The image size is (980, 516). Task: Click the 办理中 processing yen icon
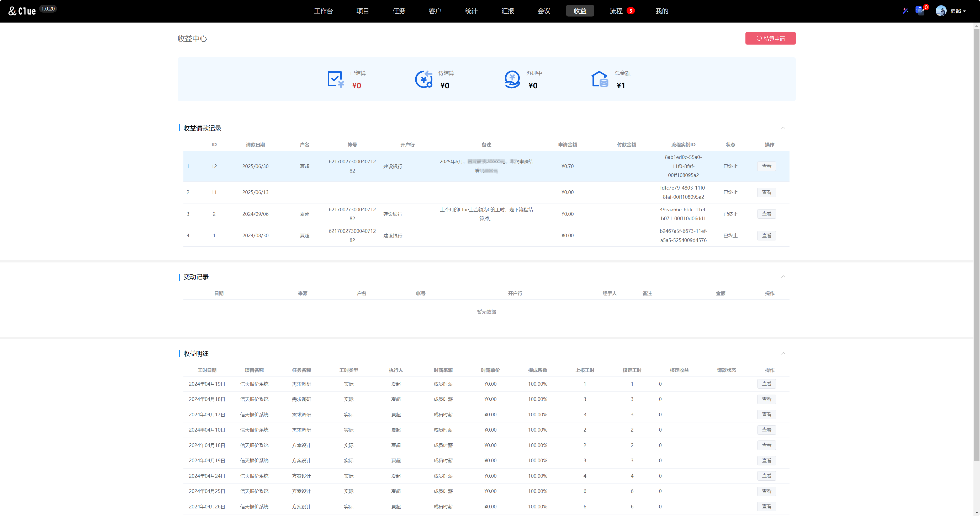pos(512,79)
